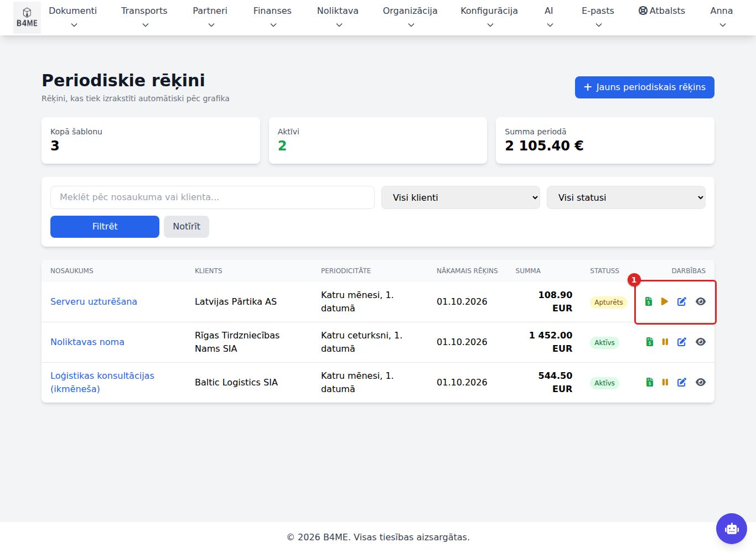Open the E-pasts menu
Screen dimensions: 756x553
(x=598, y=17)
